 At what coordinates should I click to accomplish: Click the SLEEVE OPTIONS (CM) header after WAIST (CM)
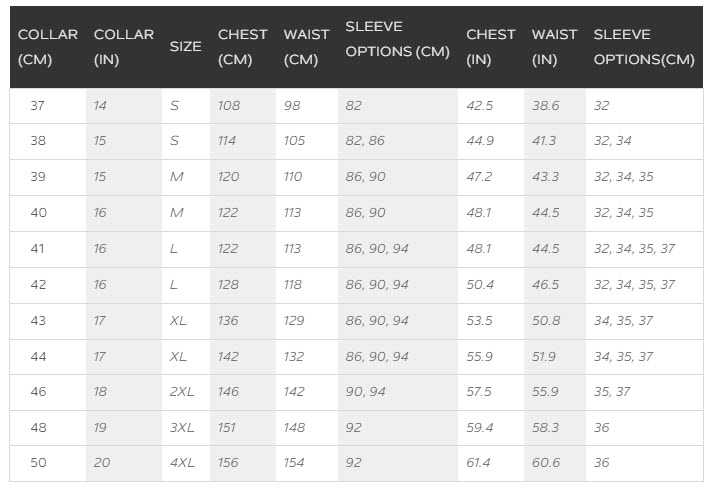point(397,39)
